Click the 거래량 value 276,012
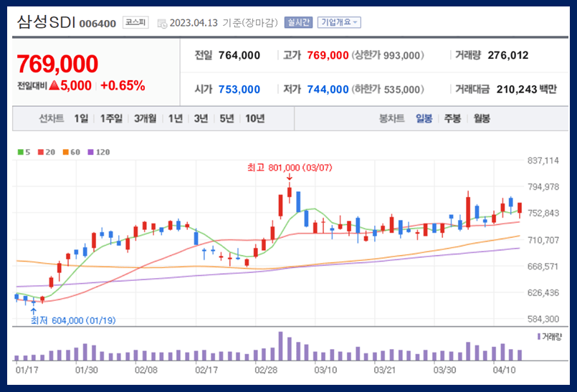The width and height of the screenshot is (577, 392). (508, 56)
